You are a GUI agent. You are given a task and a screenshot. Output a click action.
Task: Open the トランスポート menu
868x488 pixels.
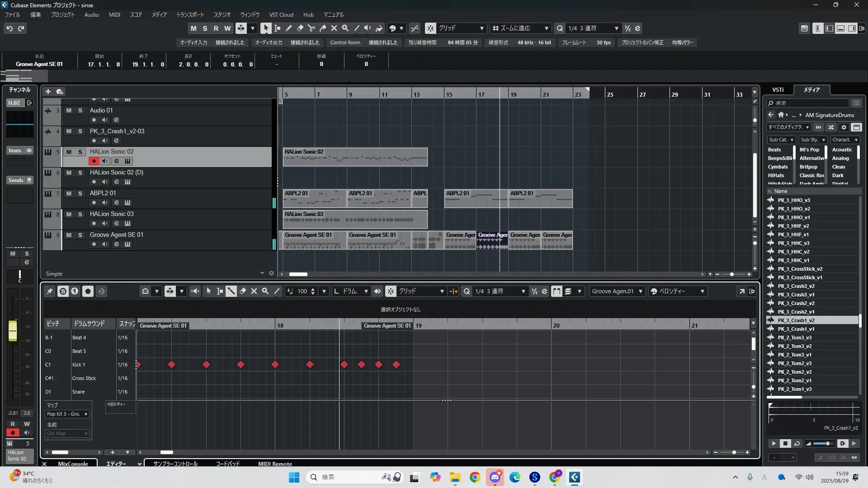point(190,15)
